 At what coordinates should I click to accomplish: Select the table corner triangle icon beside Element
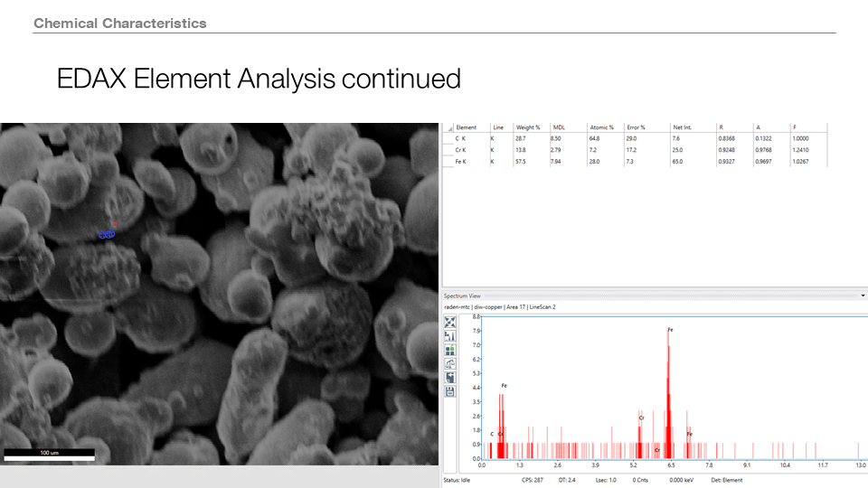coord(448,127)
